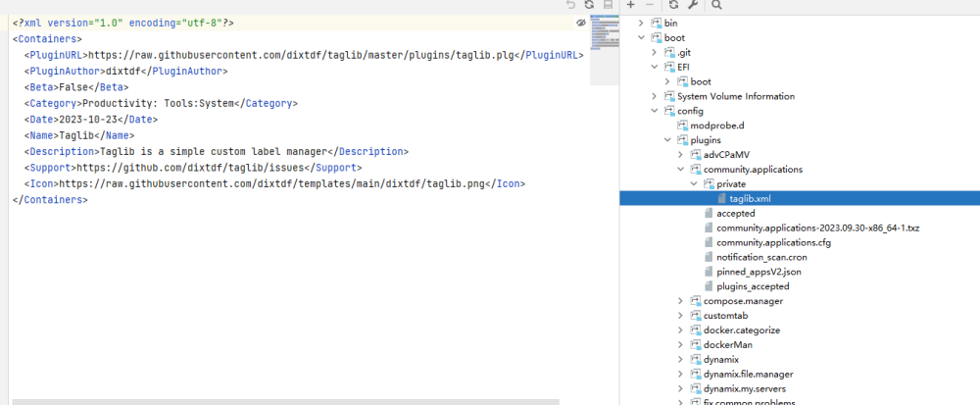This screenshot has width=980, height=405.
Task: Click the notification_scan.cron file icon
Action: 709,257
